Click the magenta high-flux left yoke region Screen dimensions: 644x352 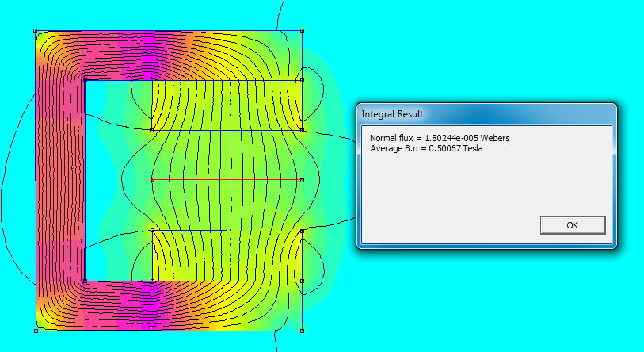coord(59,182)
